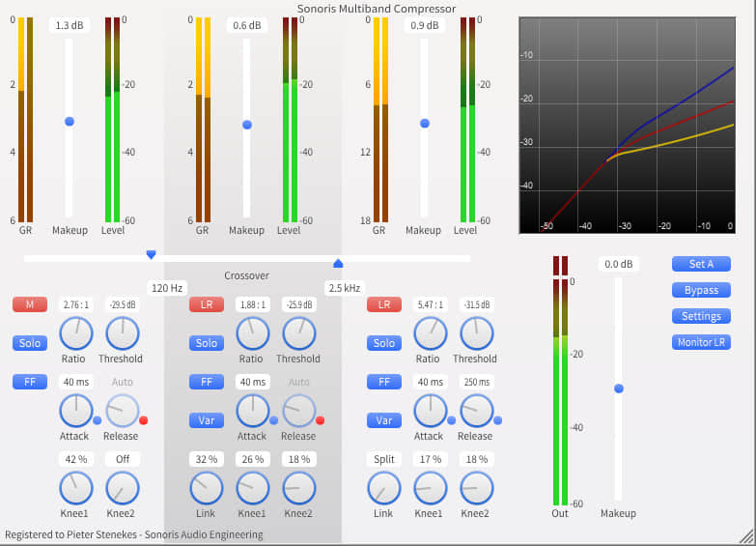Change the mid band LR channel mode
756x546 pixels.
[206, 304]
